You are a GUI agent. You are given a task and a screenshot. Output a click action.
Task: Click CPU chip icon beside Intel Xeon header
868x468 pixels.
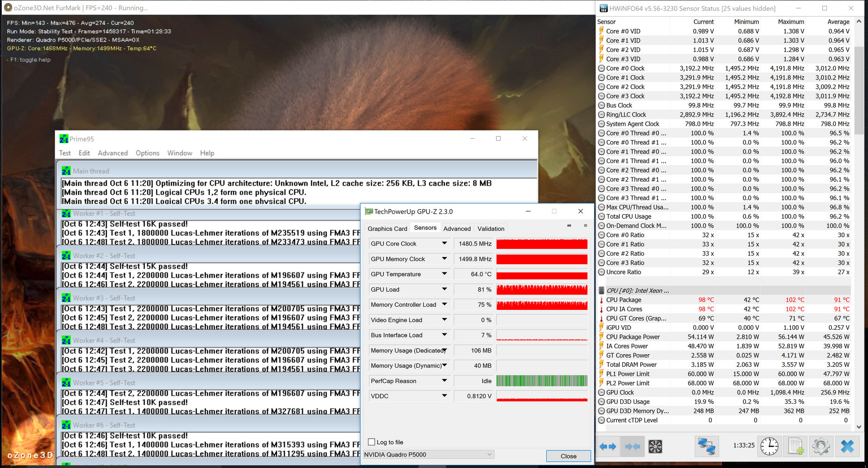coord(602,290)
